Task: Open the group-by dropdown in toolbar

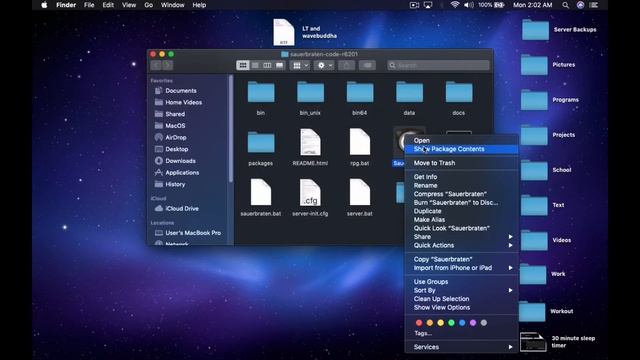Action: [x=300, y=65]
